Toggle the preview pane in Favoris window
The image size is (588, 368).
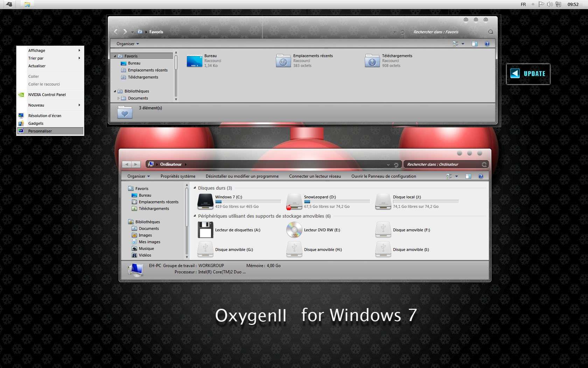(475, 44)
